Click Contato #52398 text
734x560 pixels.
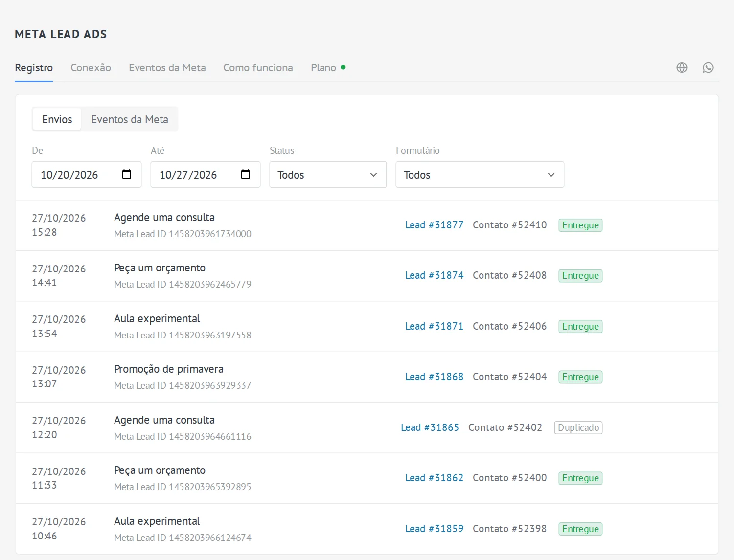click(509, 529)
